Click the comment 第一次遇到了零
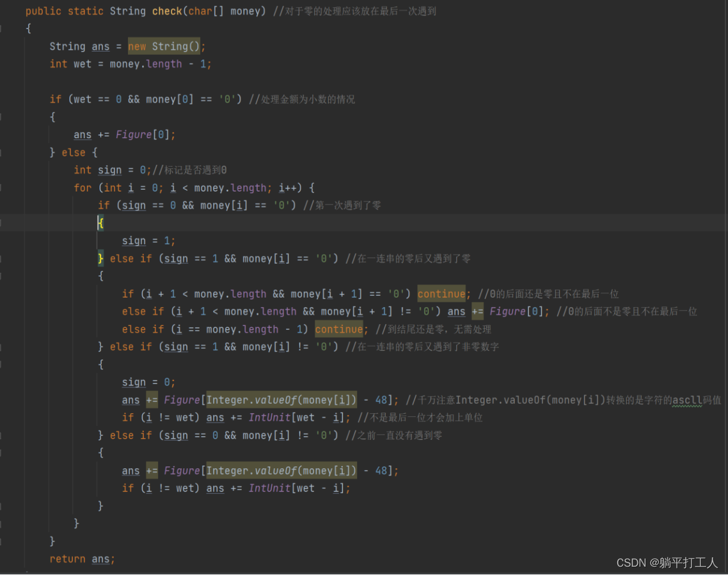The width and height of the screenshot is (728, 575). pos(342,206)
